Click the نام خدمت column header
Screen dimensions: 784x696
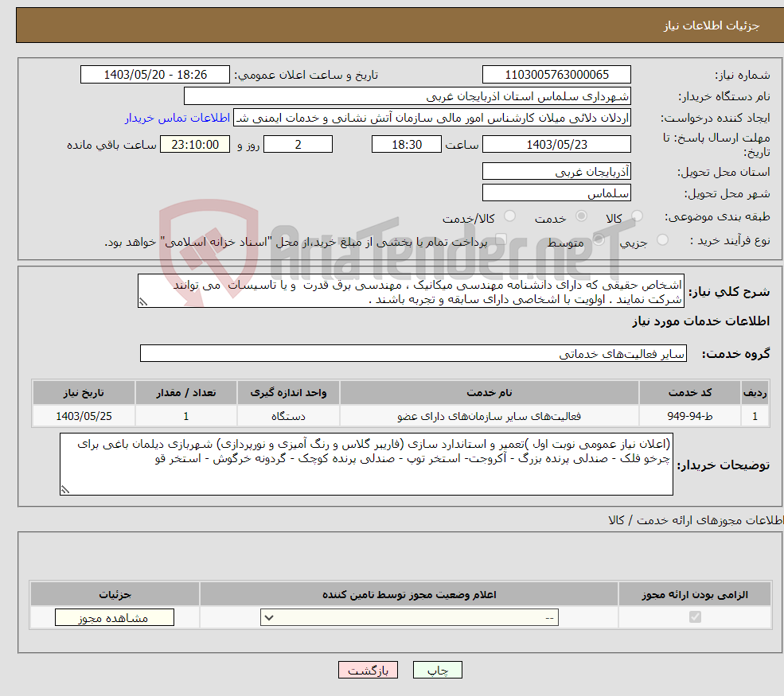pos(489,393)
